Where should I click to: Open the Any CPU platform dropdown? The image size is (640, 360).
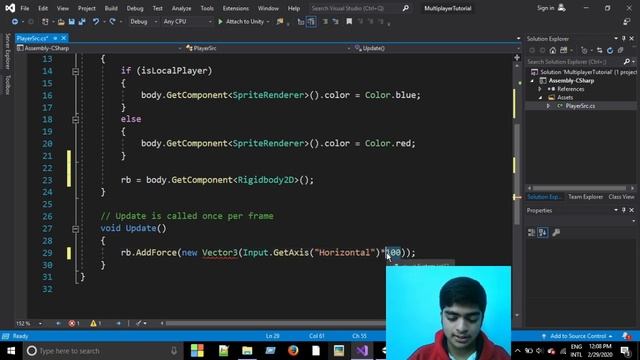tap(187, 22)
